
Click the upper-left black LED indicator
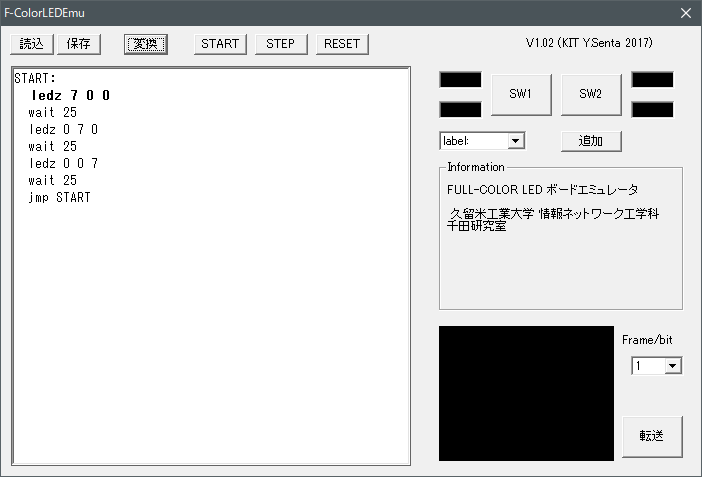[x=460, y=80]
